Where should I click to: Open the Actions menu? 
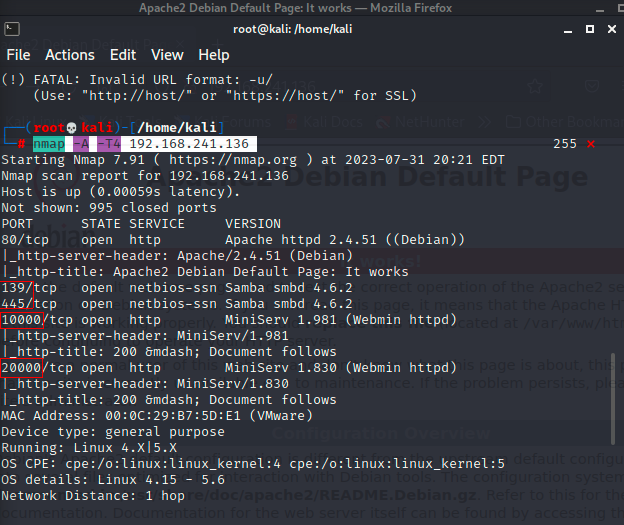pos(70,55)
